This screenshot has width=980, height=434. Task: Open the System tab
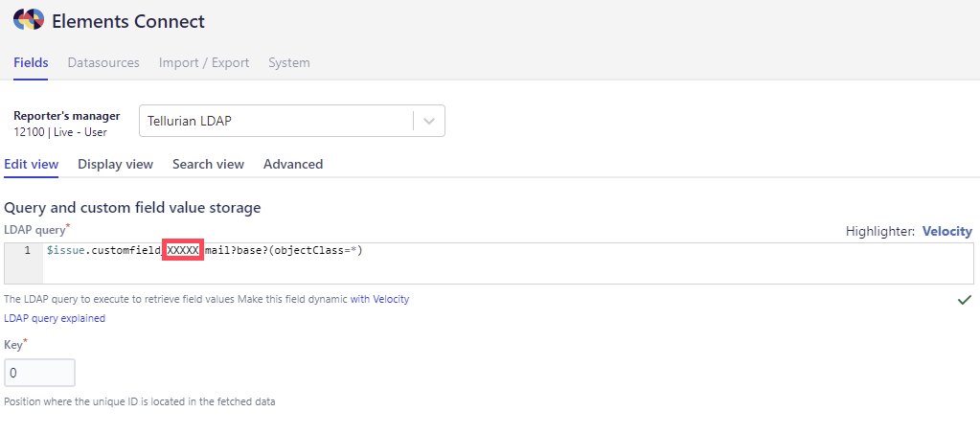click(x=288, y=62)
